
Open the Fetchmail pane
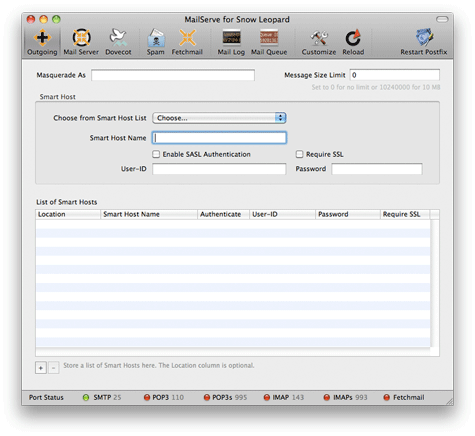click(187, 42)
